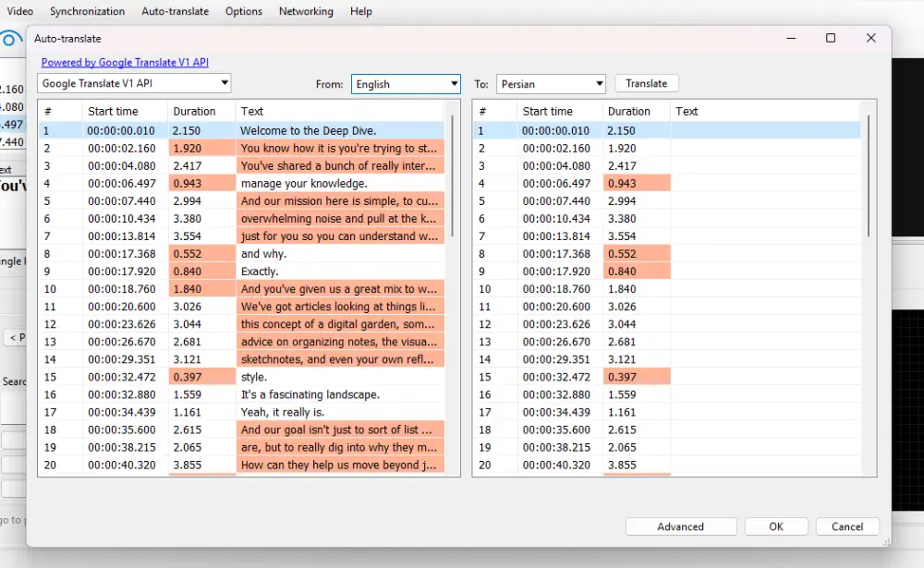The image size is (924, 568).
Task: Click target duration cell 0.552
Action: [637, 254]
